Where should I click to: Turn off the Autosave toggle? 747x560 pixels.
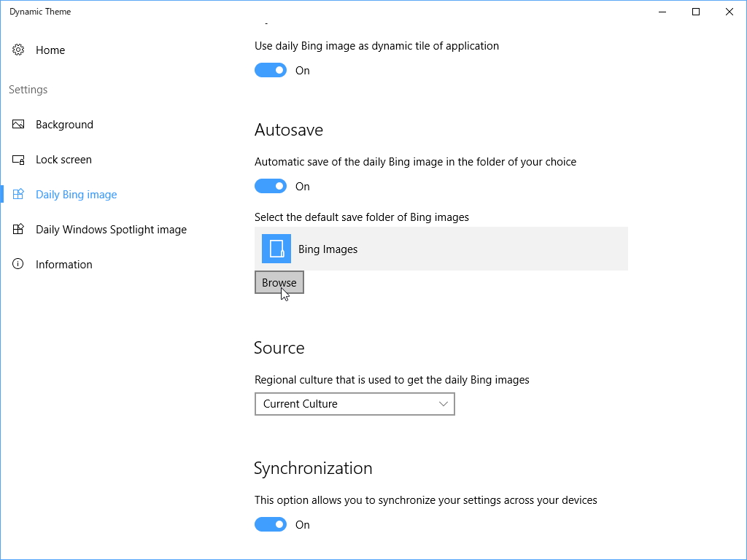pyautogui.click(x=271, y=187)
